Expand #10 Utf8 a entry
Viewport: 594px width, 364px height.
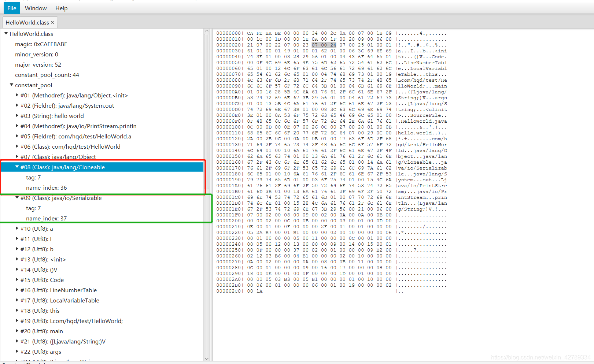pyautogui.click(x=17, y=228)
